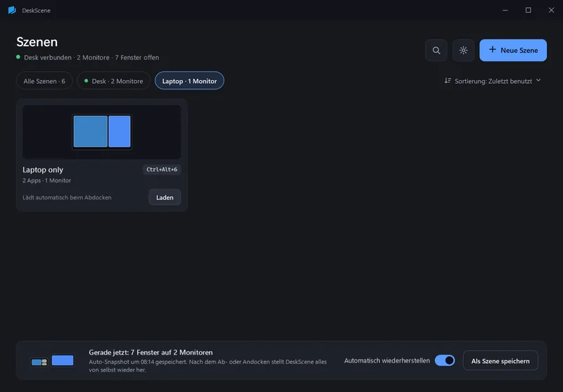Click Als Szene speichern button
Image resolution: width=563 pixels, height=392 pixels.
500,361
